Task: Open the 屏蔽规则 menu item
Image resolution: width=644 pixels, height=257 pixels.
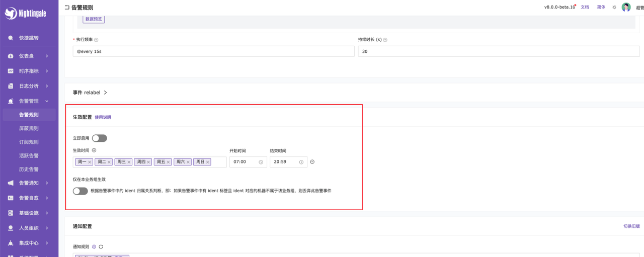Action: tap(29, 128)
